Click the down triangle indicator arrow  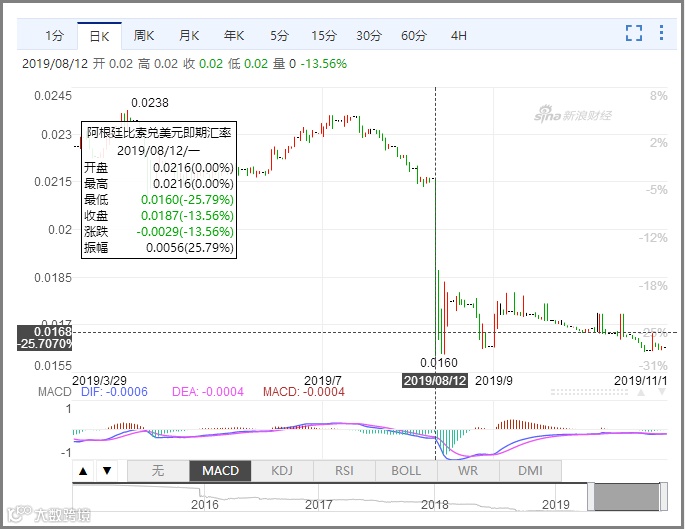(107, 471)
